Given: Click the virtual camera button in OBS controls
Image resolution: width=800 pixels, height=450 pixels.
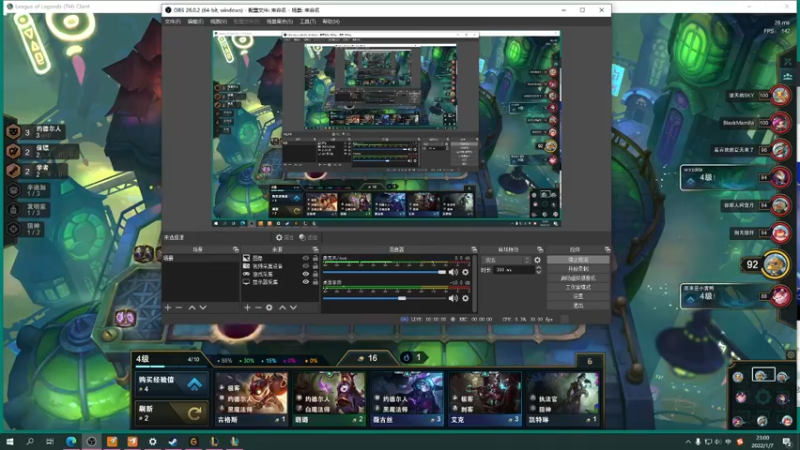Looking at the screenshot, I should (578, 278).
